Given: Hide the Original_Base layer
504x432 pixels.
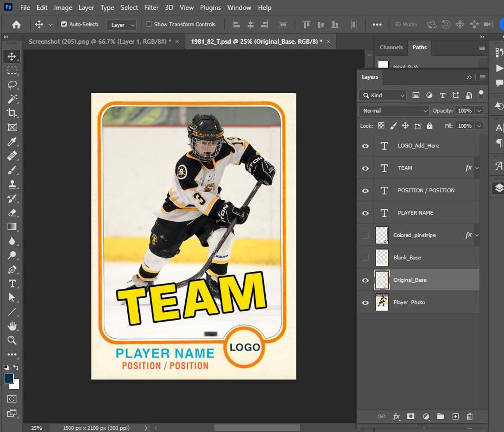Looking at the screenshot, I should [365, 280].
